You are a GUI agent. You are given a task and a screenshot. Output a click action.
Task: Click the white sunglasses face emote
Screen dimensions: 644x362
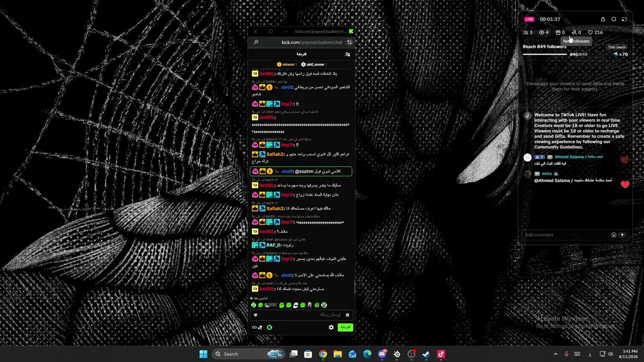click(296, 305)
